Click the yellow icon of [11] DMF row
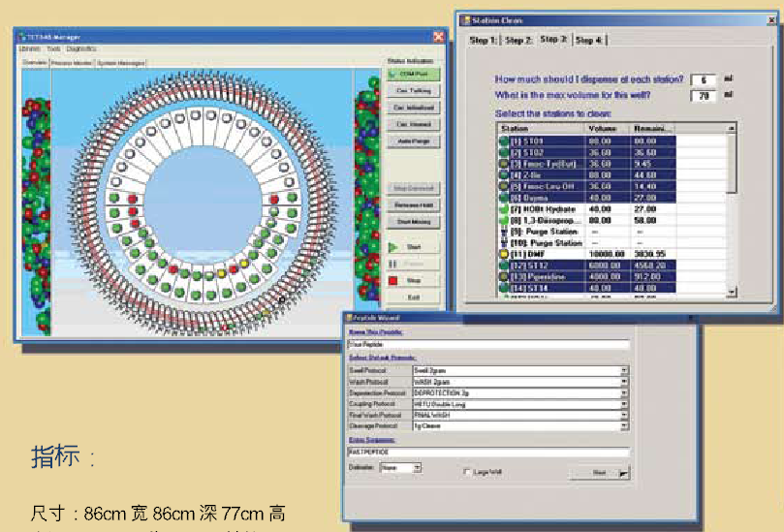 [504, 255]
